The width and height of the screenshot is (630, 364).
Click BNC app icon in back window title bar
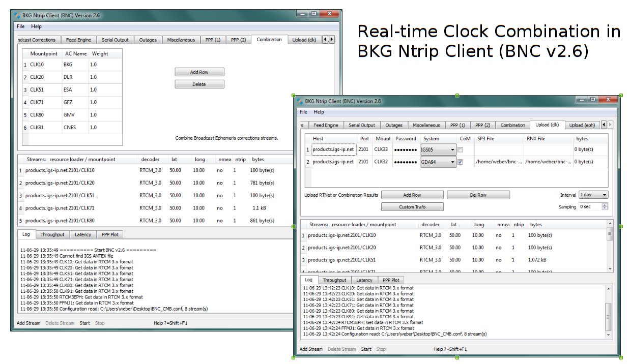tap(17, 15)
